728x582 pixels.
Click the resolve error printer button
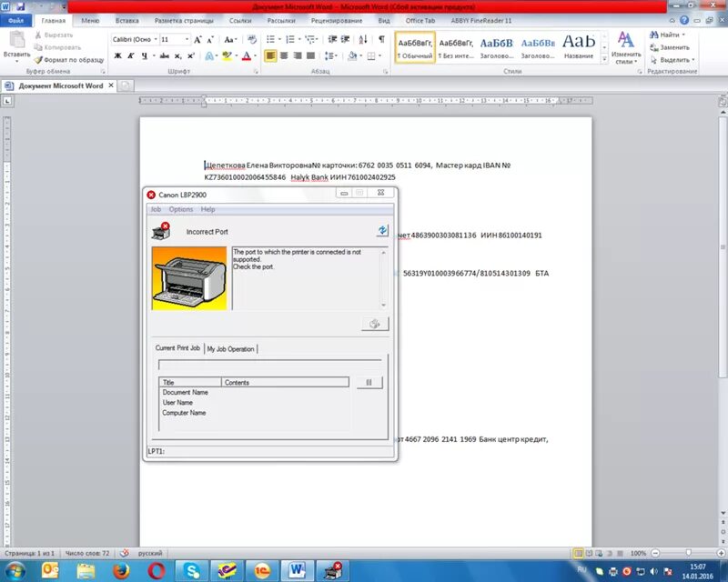click(x=375, y=324)
